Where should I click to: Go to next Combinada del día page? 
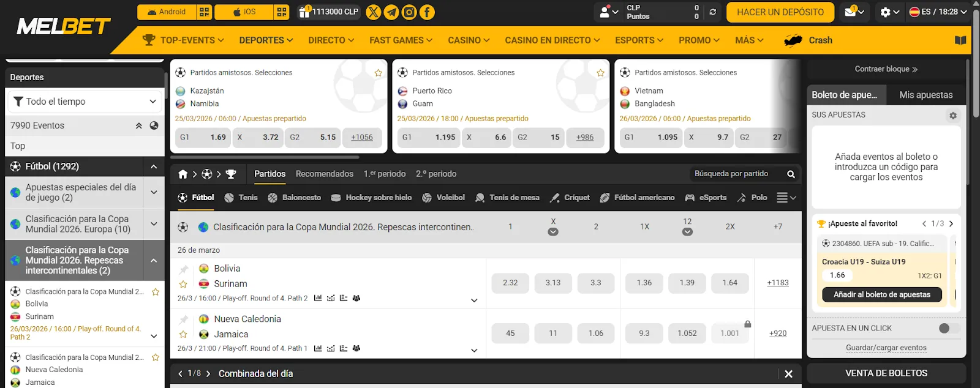(208, 374)
